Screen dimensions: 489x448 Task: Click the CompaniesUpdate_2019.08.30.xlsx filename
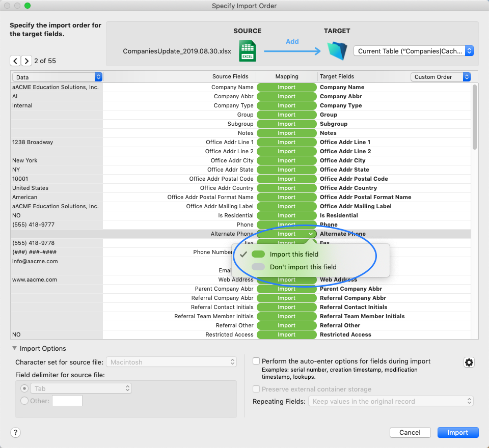point(177,51)
